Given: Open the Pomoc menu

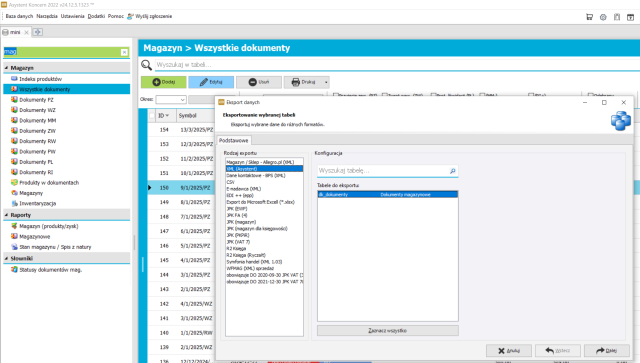Looking at the screenshot, I should point(116,16).
